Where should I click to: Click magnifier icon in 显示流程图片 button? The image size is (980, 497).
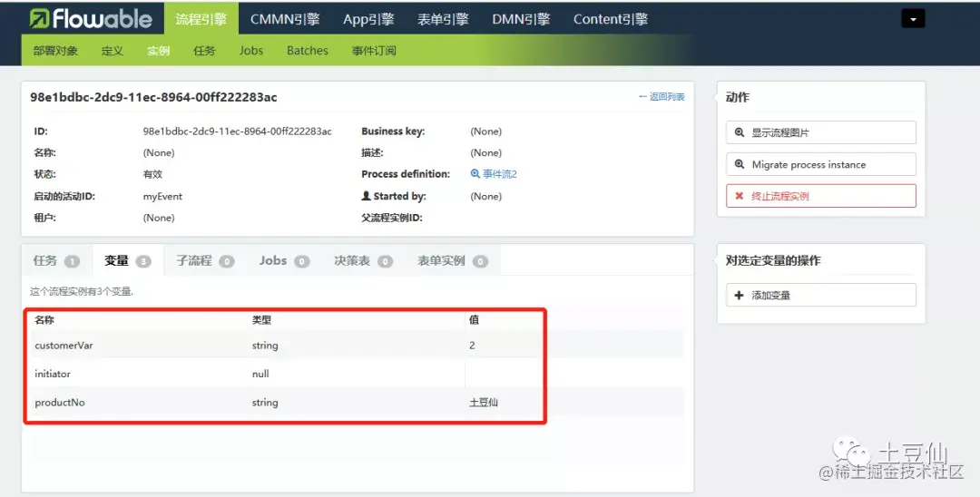pos(740,132)
